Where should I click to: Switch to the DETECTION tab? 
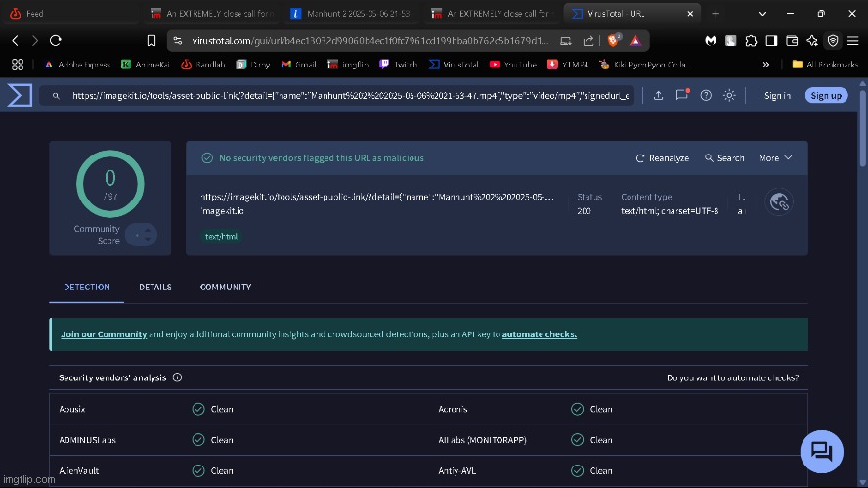(x=86, y=287)
